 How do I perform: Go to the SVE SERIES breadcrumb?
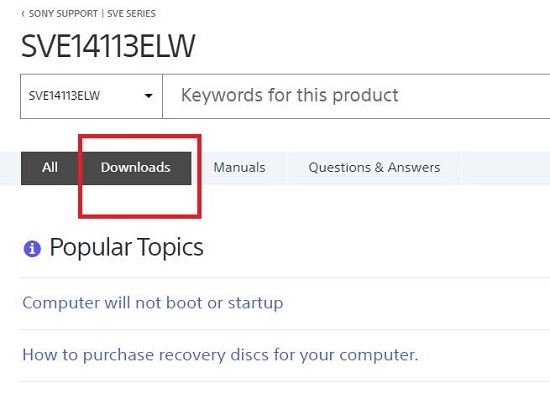[x=131, y=14]
